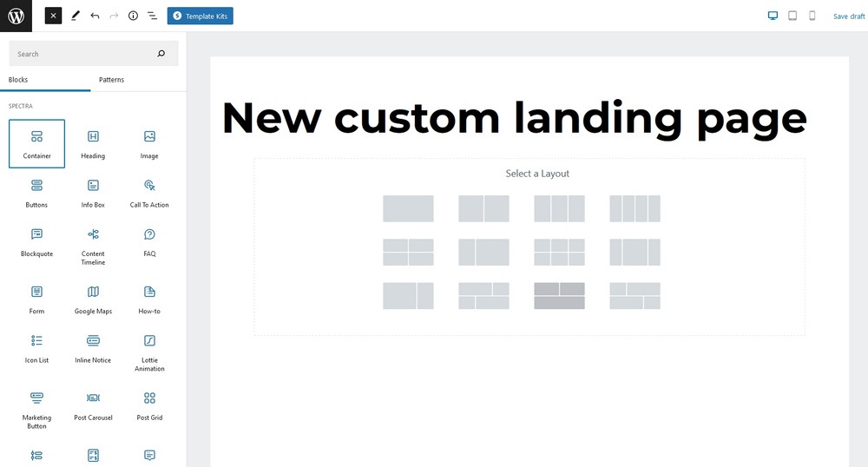Insert the Content Timeline block
Image resolution: width=868 pixels, height=467 pixels.
tap(93, 246)
